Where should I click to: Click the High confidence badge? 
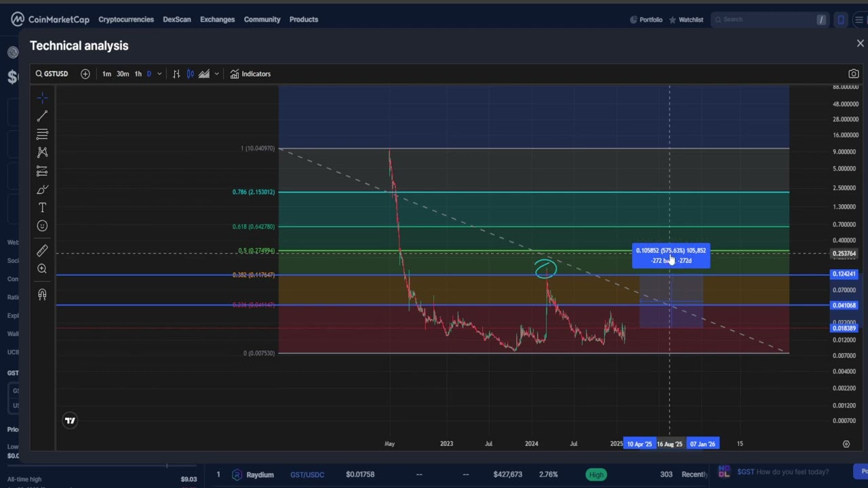point(596,474)
